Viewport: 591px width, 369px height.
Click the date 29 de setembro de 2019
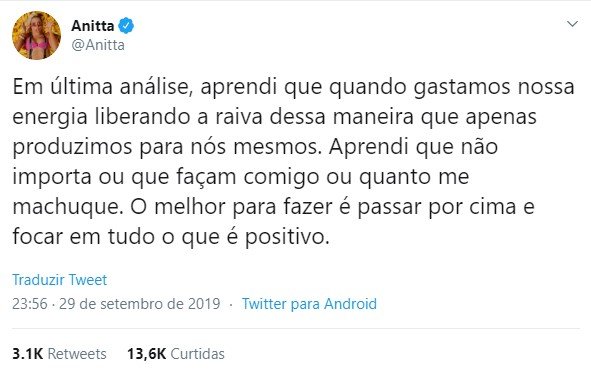click(139, 304)
